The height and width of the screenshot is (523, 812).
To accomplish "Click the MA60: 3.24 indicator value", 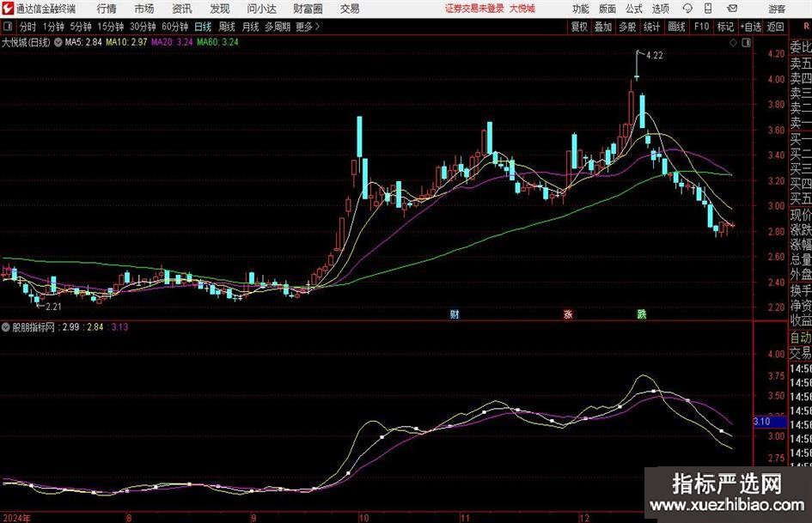I will point(217,42).
